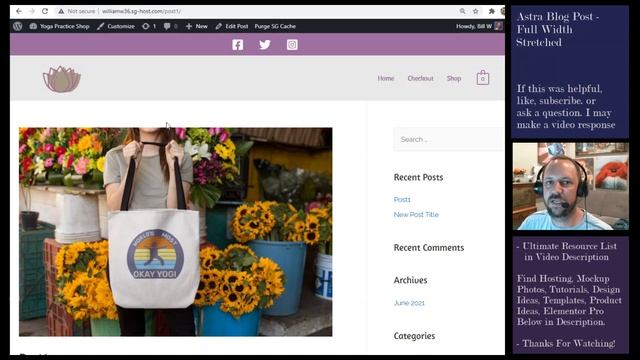Open the Yoga Practice Shop dashboard link

60,26
